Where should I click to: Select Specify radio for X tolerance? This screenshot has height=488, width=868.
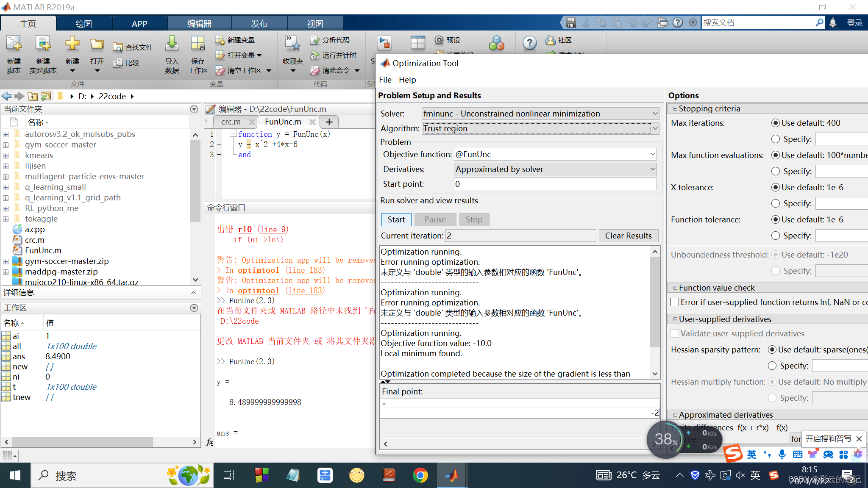pos(776,203)
